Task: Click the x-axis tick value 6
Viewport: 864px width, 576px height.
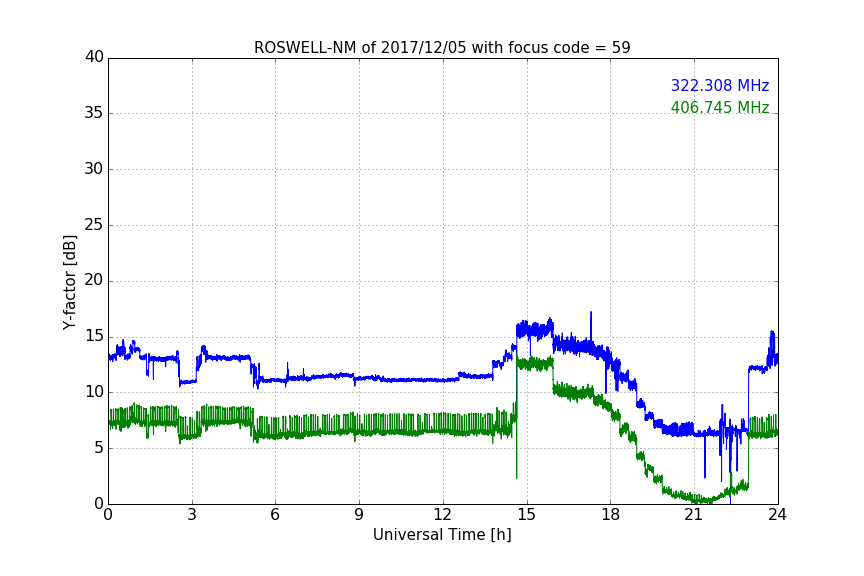Action: 275,515
